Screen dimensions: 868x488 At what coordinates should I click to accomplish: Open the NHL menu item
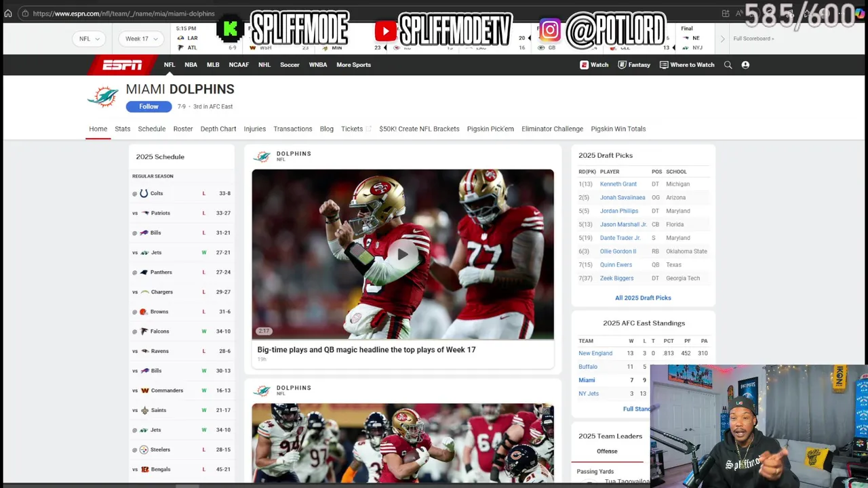pos(264,65)
